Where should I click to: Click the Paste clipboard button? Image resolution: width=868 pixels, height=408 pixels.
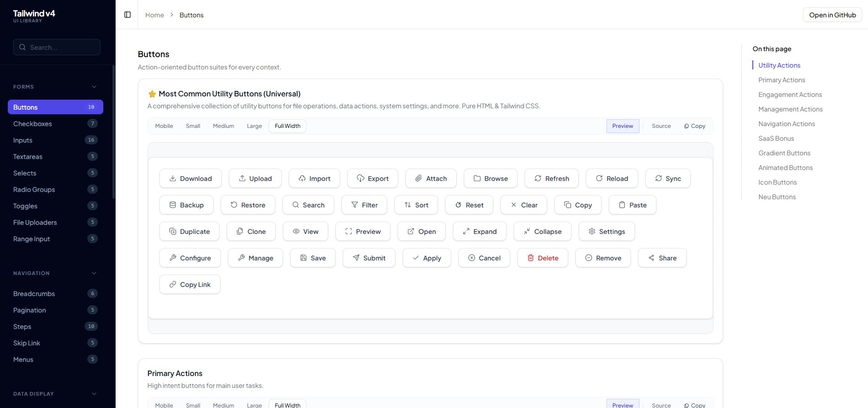click(x=633, y=205)
